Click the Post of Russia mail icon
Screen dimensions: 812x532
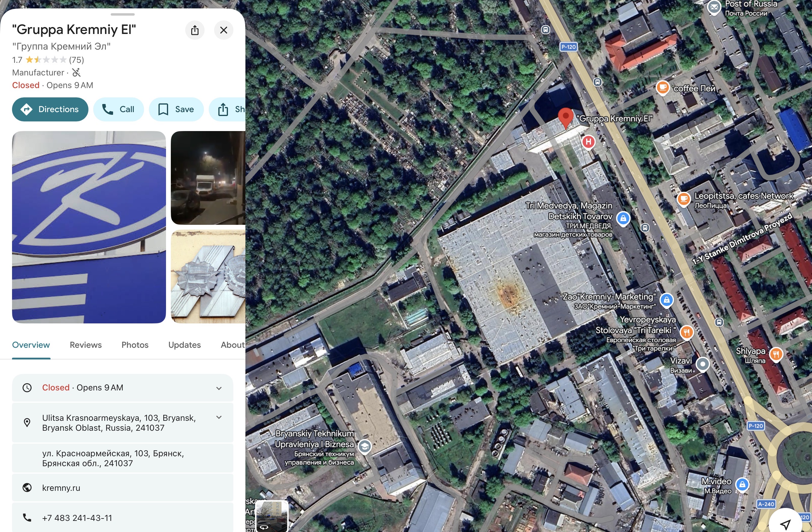point(713,7)
